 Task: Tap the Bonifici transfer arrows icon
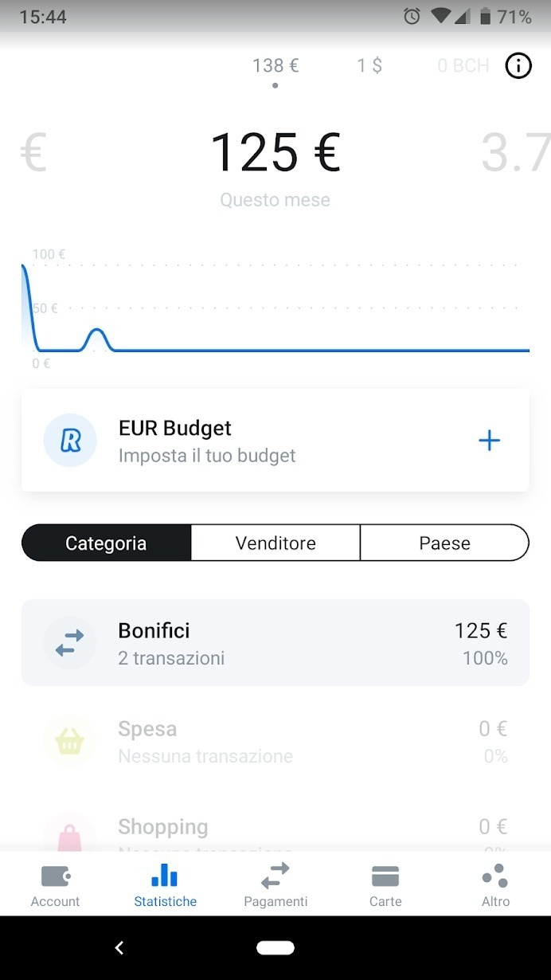click(70, 643)
